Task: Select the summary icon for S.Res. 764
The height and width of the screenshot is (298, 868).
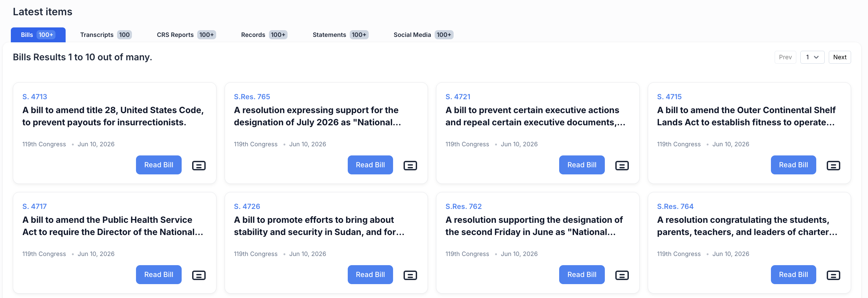Action: pos(833,275)
